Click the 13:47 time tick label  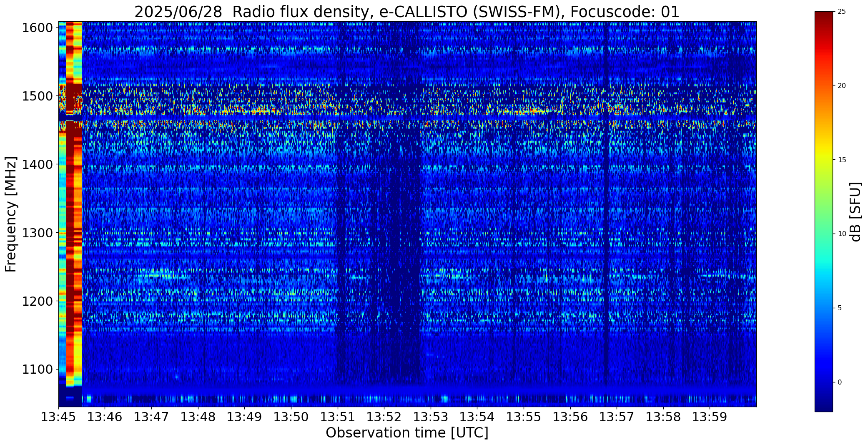coord(152,417)
